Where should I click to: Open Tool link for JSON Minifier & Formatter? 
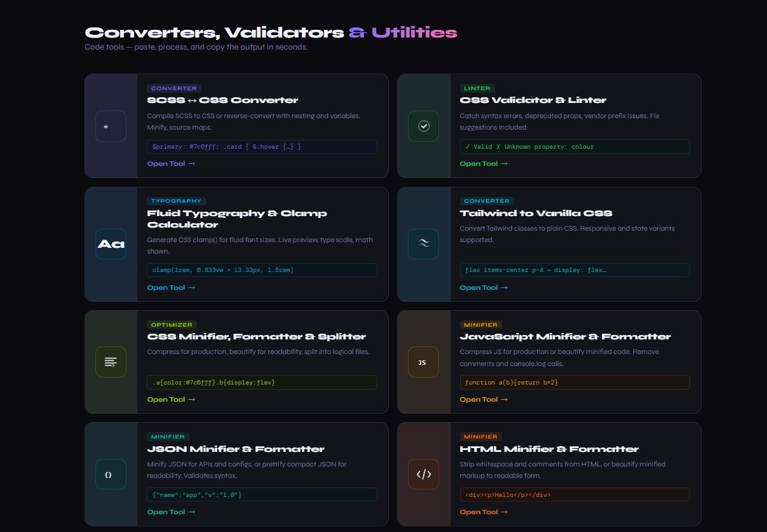click(x=171, y=512)
